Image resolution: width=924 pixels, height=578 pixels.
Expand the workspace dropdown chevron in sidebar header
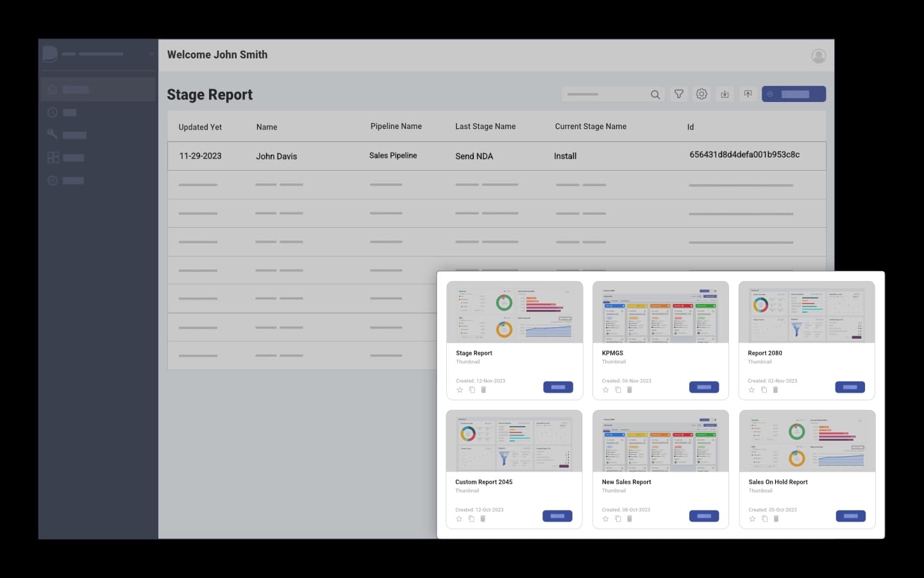151,54
